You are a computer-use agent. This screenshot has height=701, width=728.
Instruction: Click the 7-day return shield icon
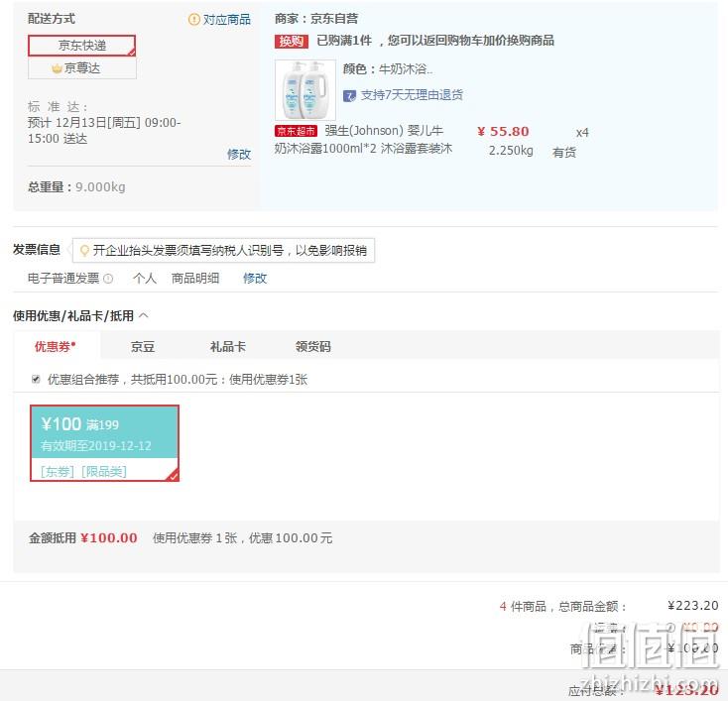coord(349,95)
